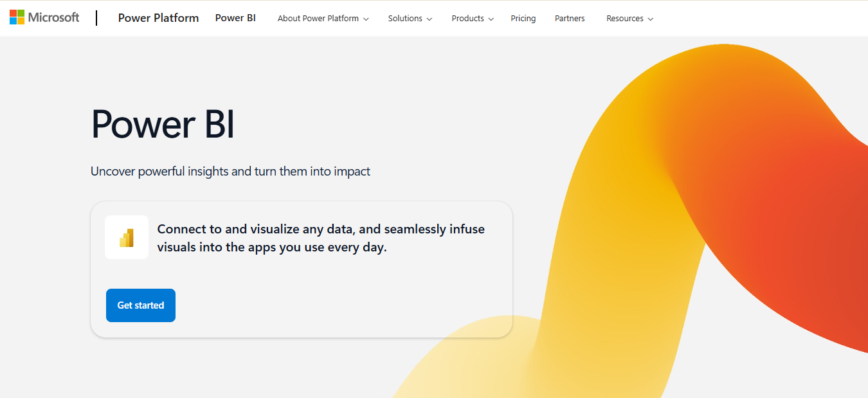The width and height of the screenshot is (868, 398).
Task: Click the Microsoft wordmark text
Action: pos(54,17)
